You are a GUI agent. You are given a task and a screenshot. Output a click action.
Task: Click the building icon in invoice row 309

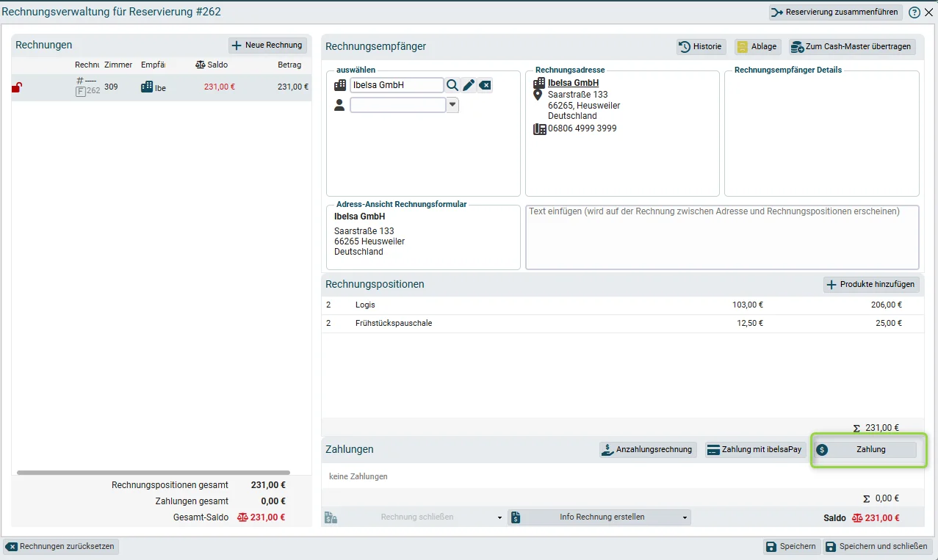[x=147, y=87]
